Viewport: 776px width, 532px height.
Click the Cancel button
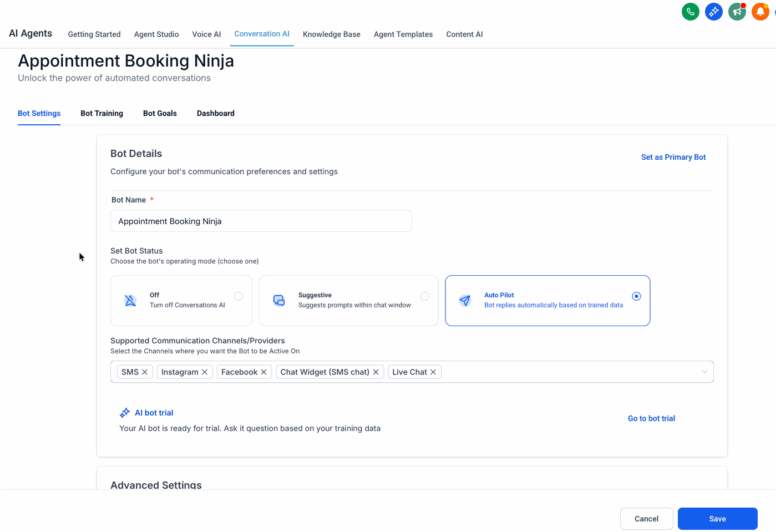647,519
